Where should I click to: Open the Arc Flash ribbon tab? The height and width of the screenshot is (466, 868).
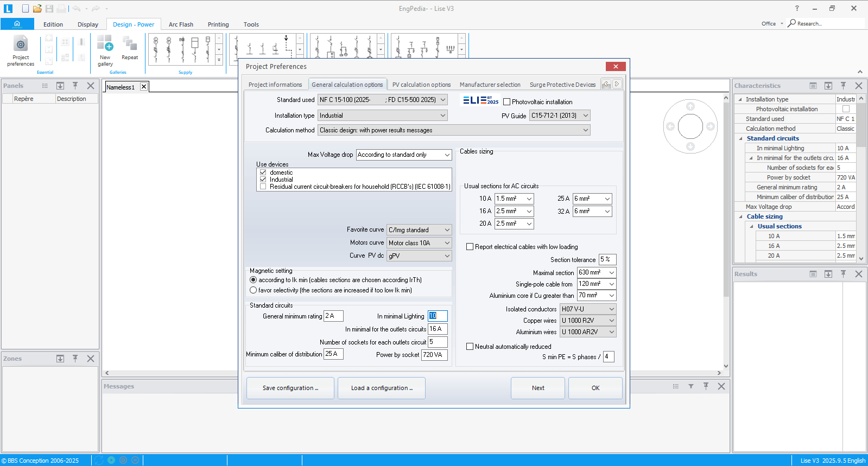pyautogui.click(x=181, y=24)
